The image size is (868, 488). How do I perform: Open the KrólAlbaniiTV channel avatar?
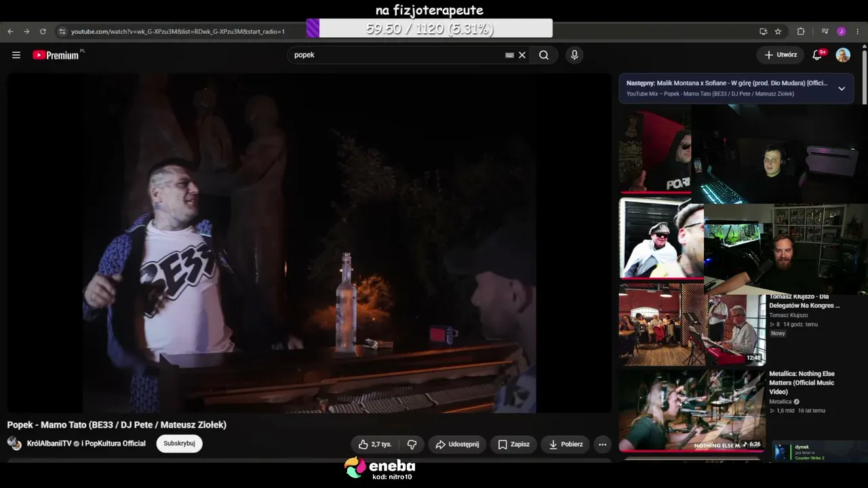14,444
